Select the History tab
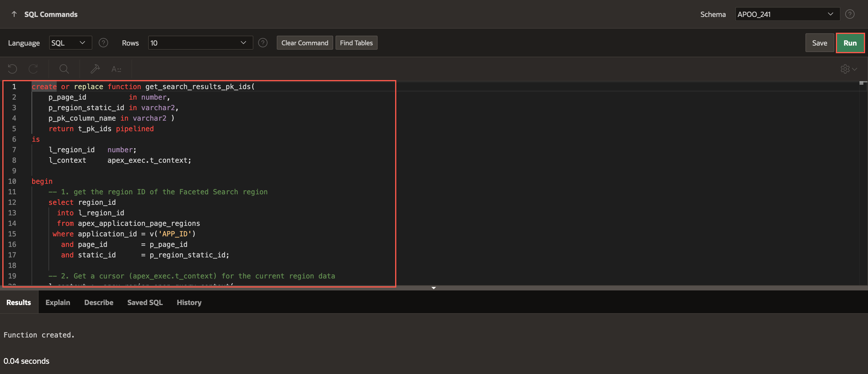 pos(189,302)
